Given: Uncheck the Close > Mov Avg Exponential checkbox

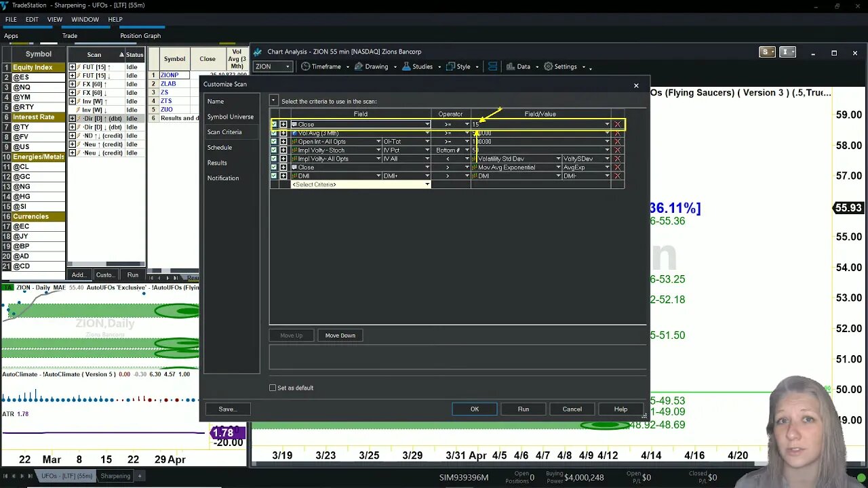Looking at the screenshot, I should [274, 167].
